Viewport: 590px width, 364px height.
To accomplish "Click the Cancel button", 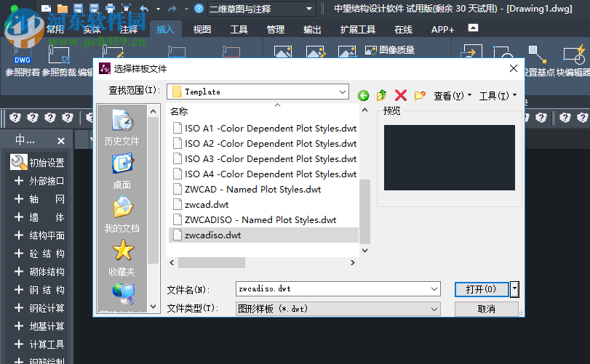I will click(486, 310).
